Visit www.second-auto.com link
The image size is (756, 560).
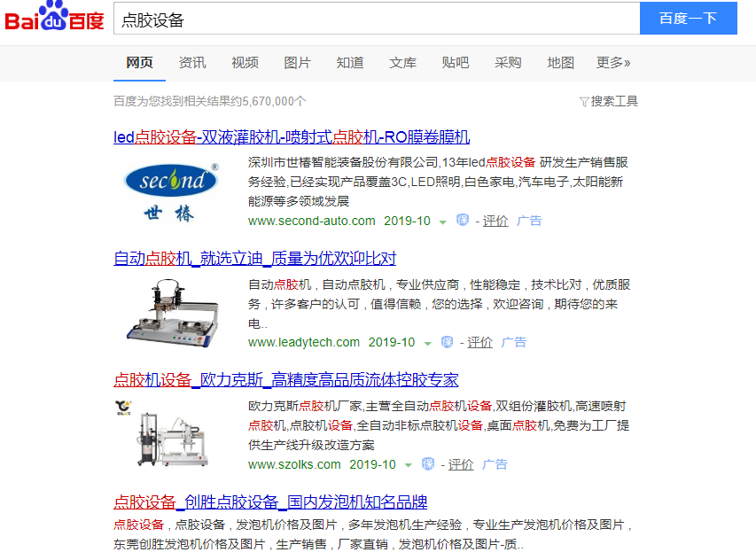pyautogui.click(x=311, y=221)
